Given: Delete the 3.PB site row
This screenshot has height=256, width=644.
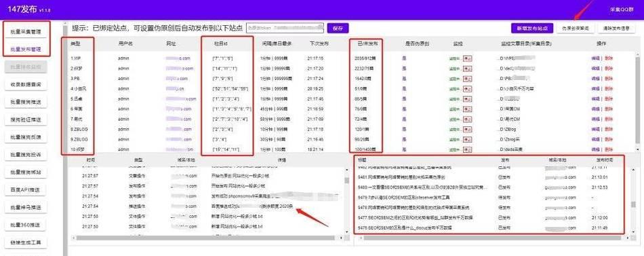Looking at the screenshot, I should (609, 79).
